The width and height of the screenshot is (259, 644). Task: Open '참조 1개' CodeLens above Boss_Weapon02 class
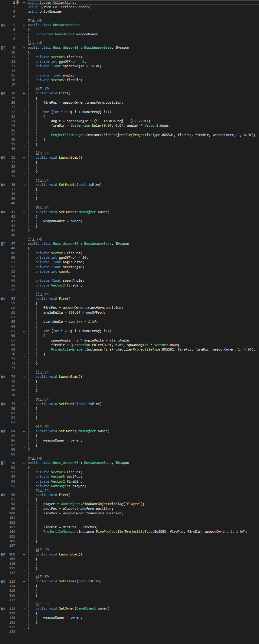34,239
